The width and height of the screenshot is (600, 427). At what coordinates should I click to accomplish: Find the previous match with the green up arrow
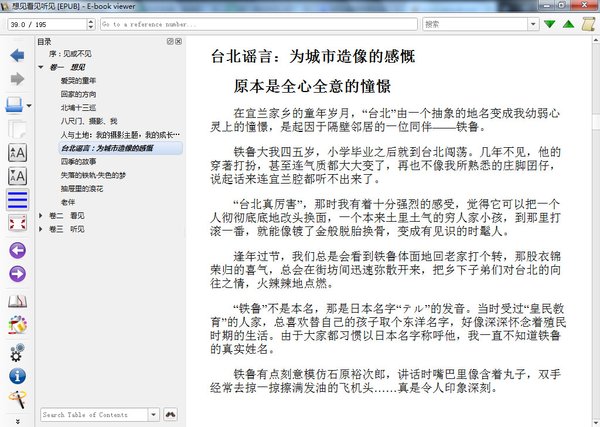(569, 24)
